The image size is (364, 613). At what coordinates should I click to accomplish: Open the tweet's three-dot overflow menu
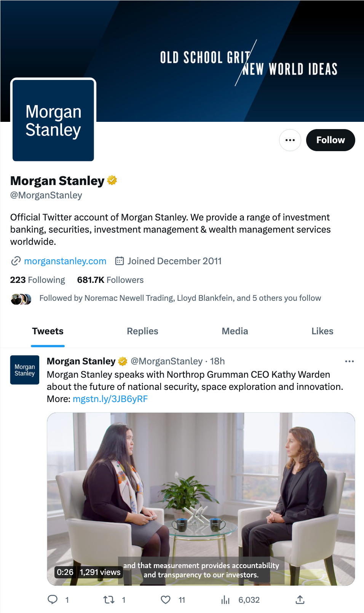(x=349, y=361)
